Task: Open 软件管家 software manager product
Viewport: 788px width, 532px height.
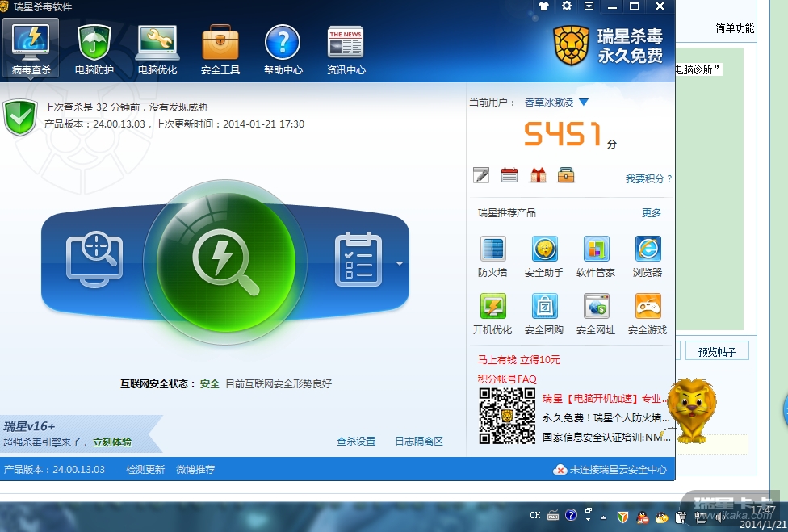Action: coord(596,257)
